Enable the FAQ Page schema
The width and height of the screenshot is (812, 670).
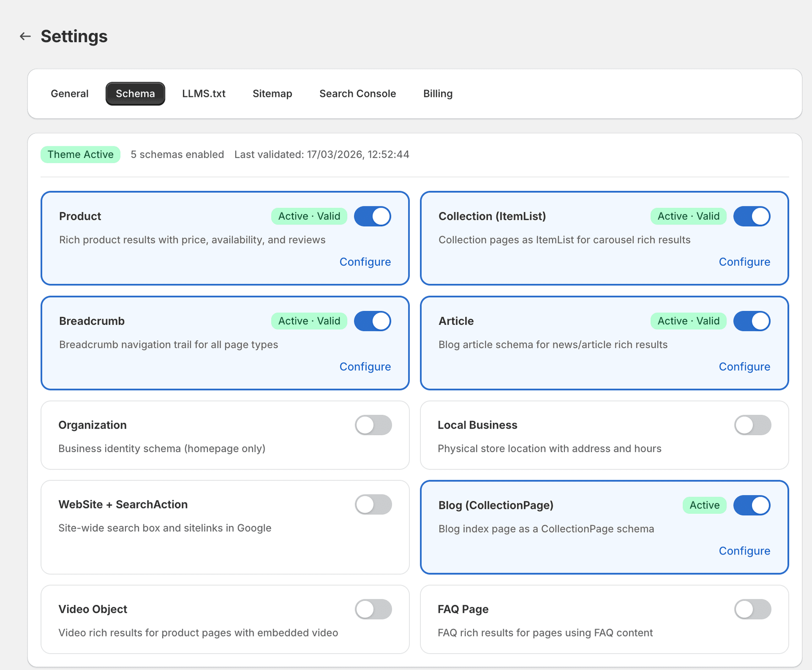click(752, 609)
